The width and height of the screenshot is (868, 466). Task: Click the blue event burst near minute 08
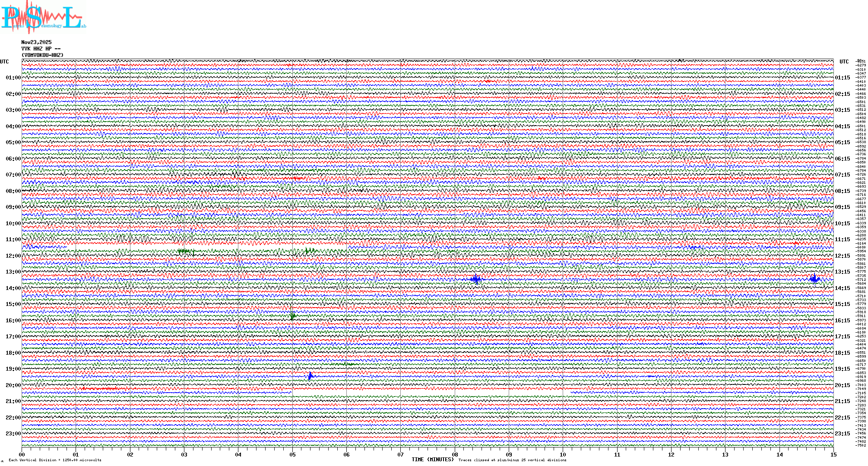(475, 279)
